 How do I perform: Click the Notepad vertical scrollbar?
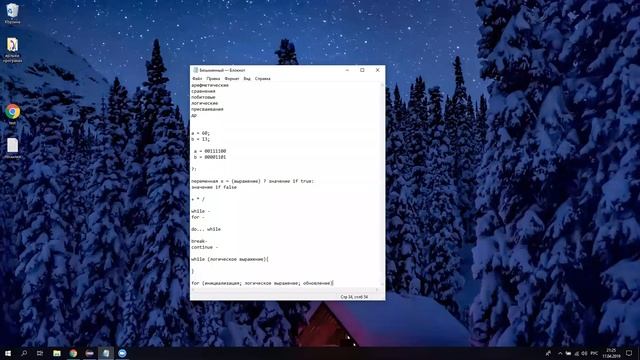tap(382, 184)
